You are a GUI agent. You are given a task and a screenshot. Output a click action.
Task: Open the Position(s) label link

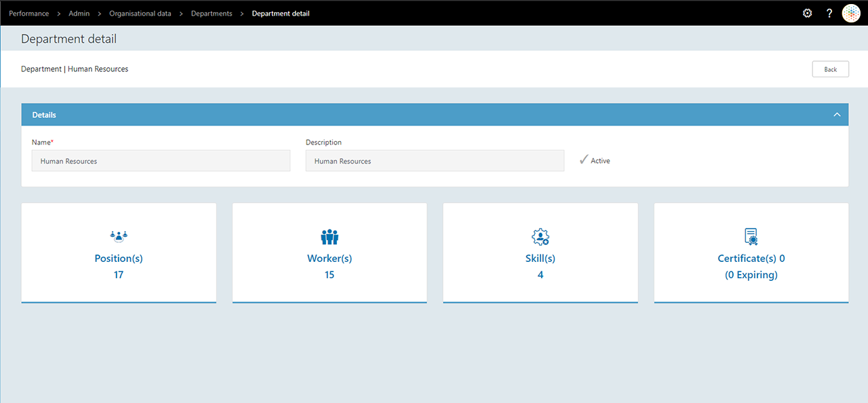[x=119, y=258]
